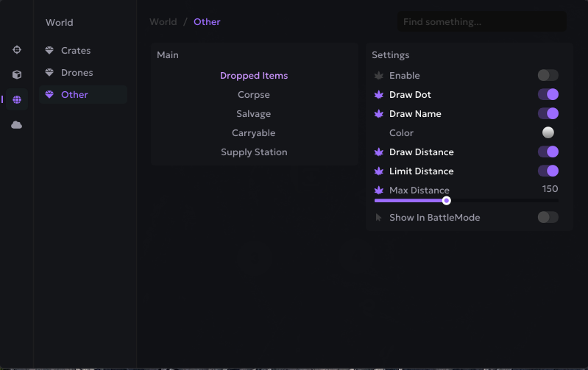
Task: Click the leaf icon next to Draw Name
Action: 379,114
